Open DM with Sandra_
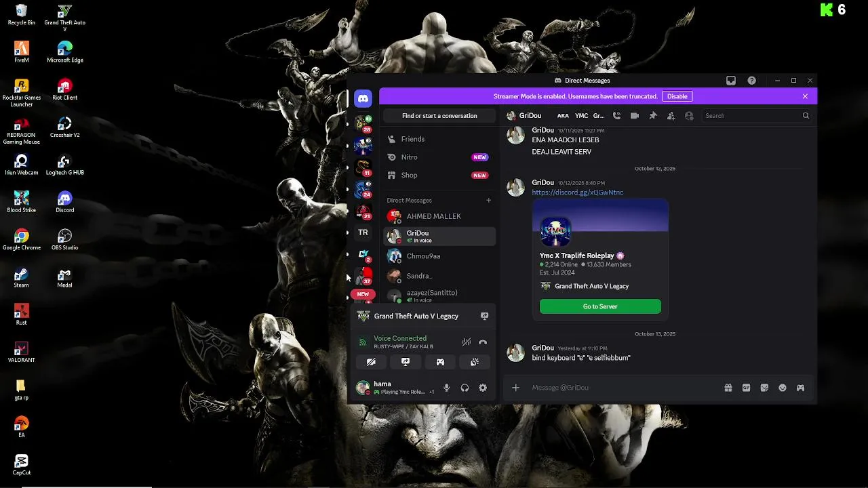The height and width of the screenshot is (488, 868). pyautogui.click(x=439, y=276)
